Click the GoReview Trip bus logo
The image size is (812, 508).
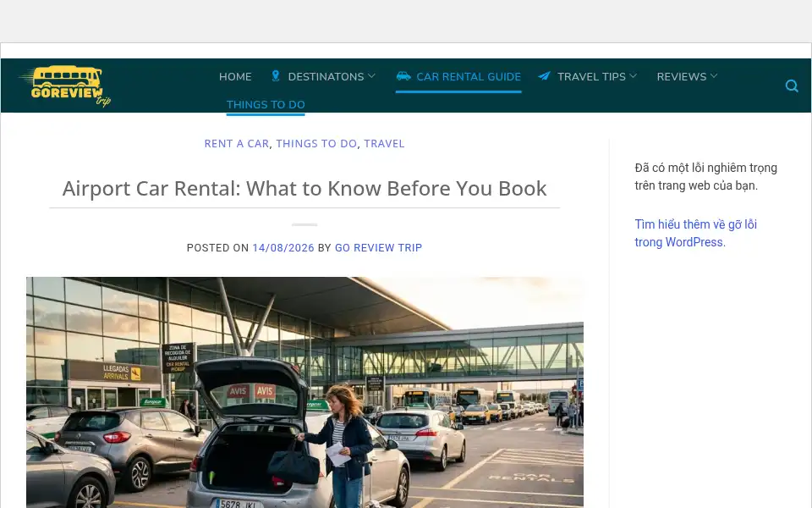point(65,86)
